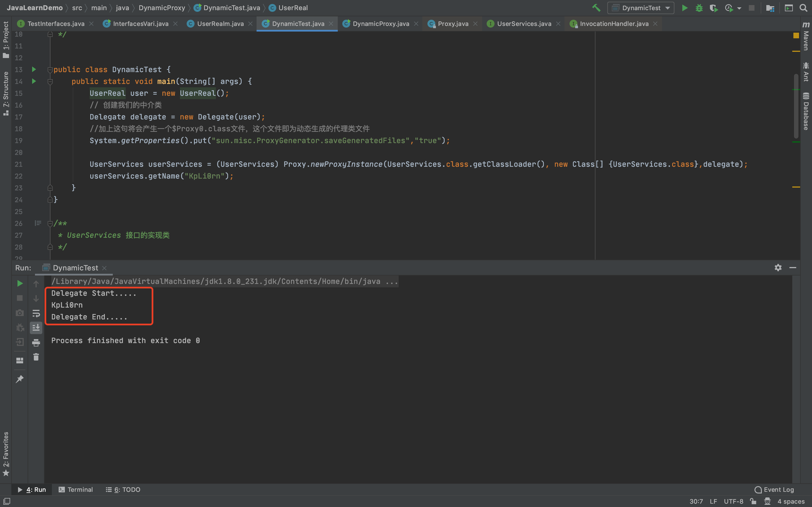This screenshot has height=507, width=812.
Task: Collapse the DynamicTest class fold marker
Action: [50, 70]
